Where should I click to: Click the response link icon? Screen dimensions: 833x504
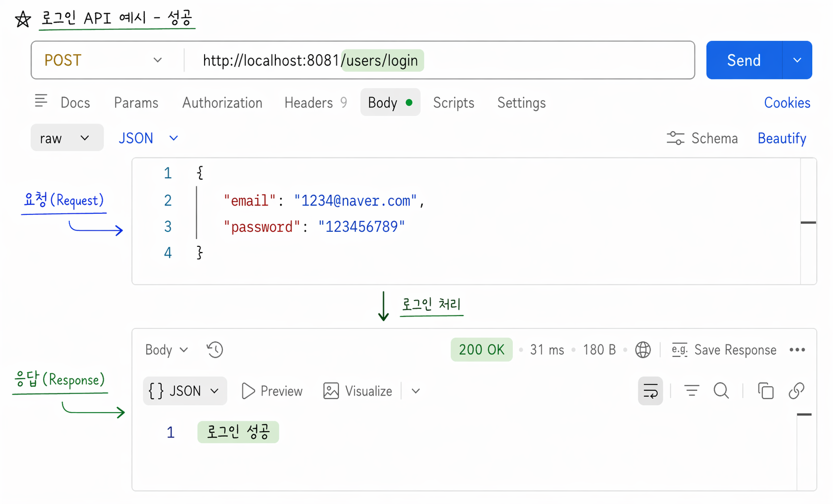tap(796, 391)
